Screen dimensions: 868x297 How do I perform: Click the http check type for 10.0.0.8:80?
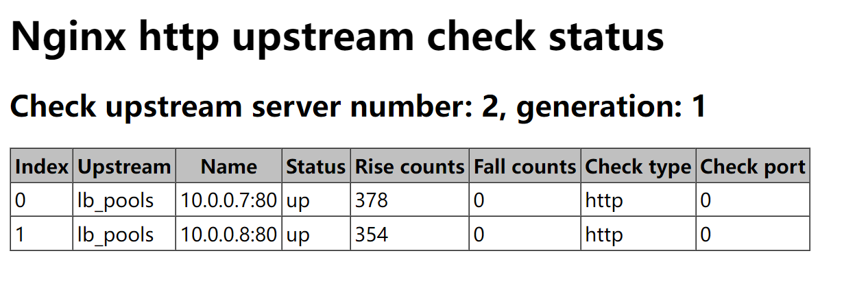pyautogui.click(x=604, y=235)
